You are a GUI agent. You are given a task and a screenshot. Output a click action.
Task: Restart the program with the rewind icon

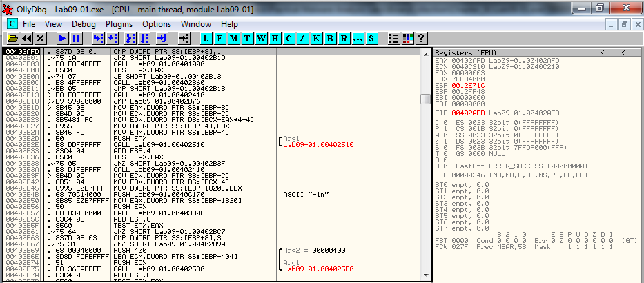coord(27,39)
